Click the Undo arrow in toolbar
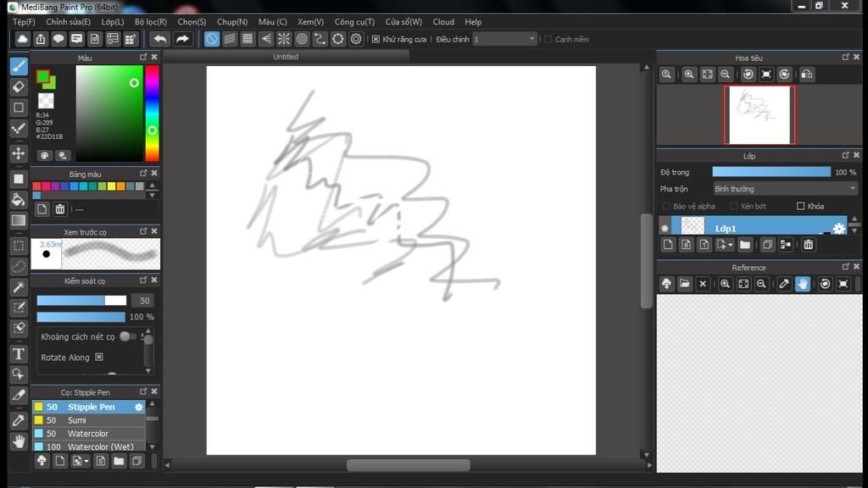This screenshot has height=488, width=868. pos(160,39)
